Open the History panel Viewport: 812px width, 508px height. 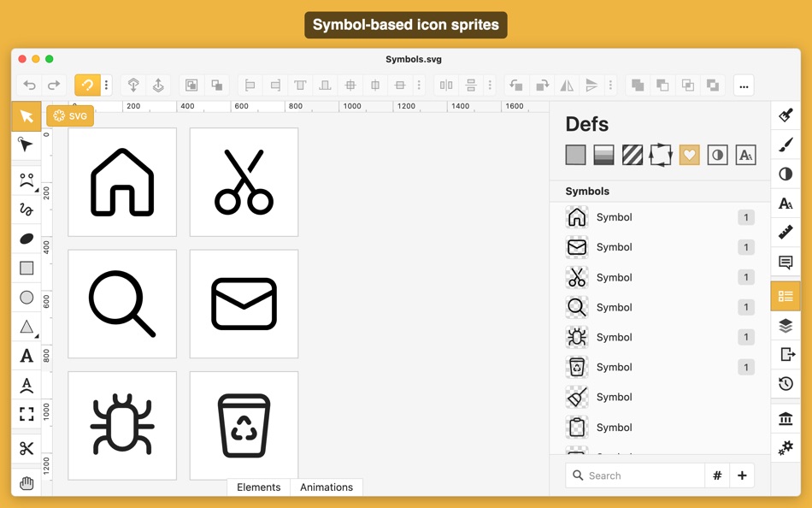click(786, 383)
